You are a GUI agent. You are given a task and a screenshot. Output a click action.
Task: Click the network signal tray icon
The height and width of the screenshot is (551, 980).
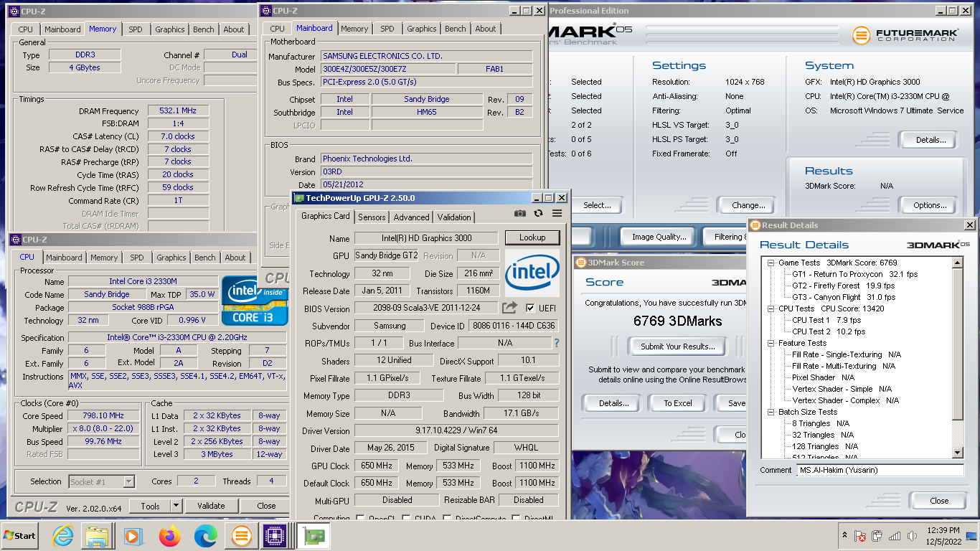[895, 536]
